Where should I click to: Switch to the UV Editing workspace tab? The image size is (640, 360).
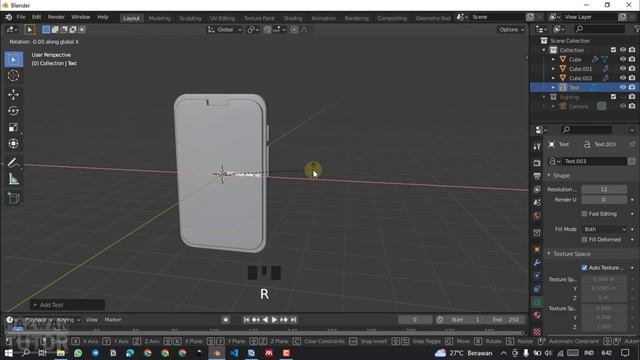(222, 18)
